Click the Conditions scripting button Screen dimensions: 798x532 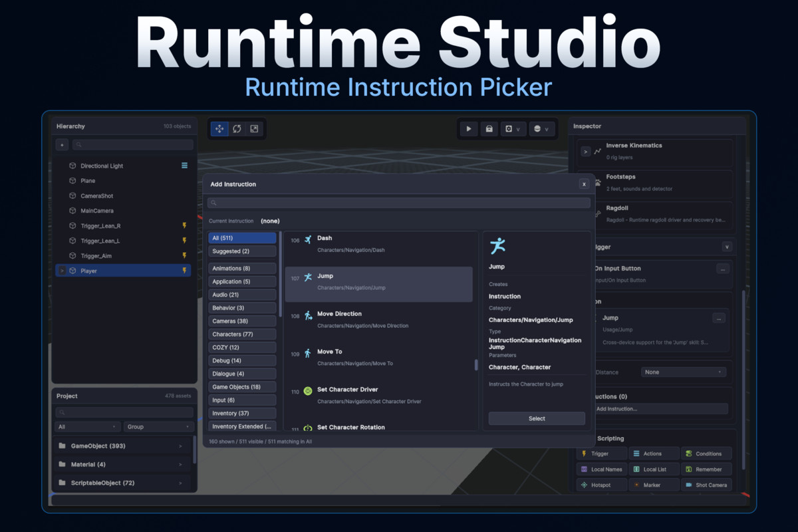click(706, 454)
